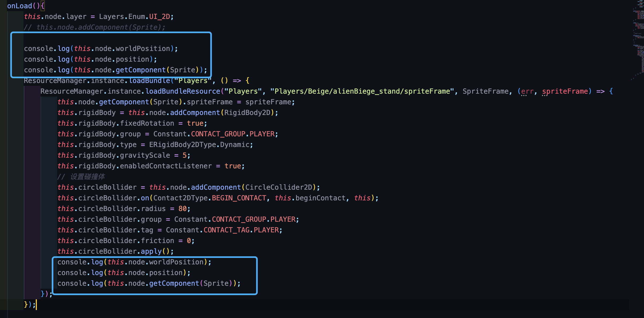The height and width of the screenshot is (318, 644).
Task: Click the RigidBody2D class name
Action: pos(247,113)
